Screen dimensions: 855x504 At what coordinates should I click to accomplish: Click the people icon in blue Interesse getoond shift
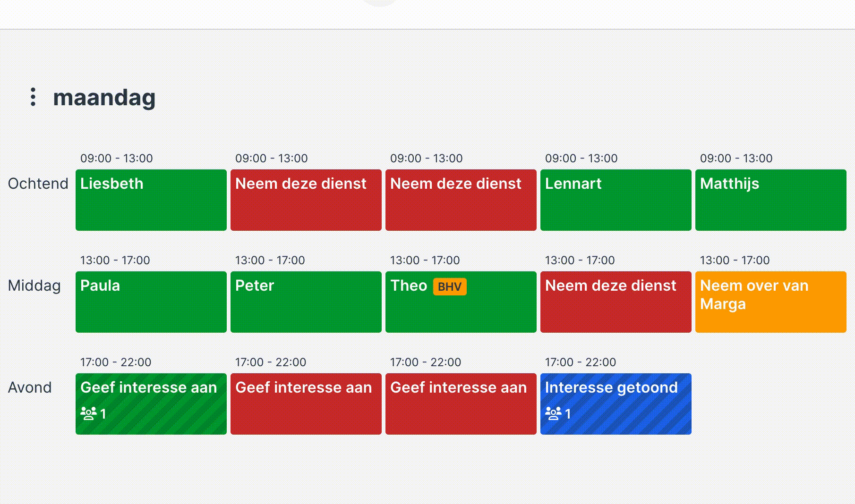coord(553,413)
